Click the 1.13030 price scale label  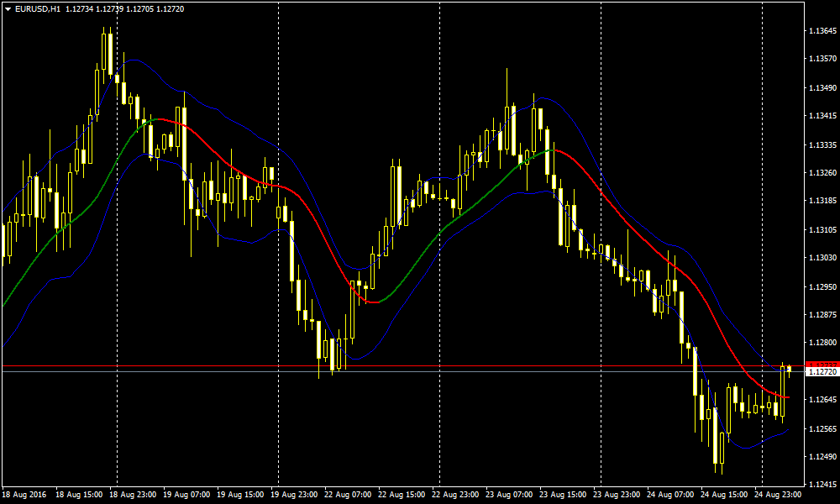click(821, 258)
